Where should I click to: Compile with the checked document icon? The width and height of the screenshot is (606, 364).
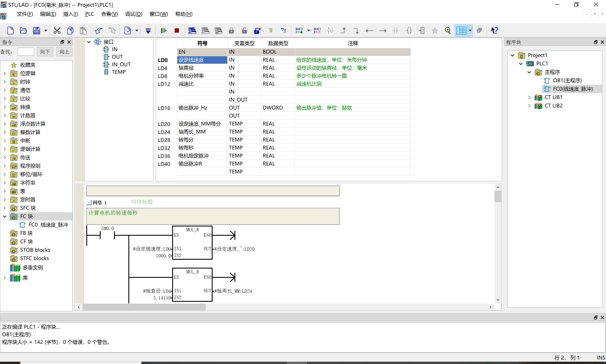point(128,30)
